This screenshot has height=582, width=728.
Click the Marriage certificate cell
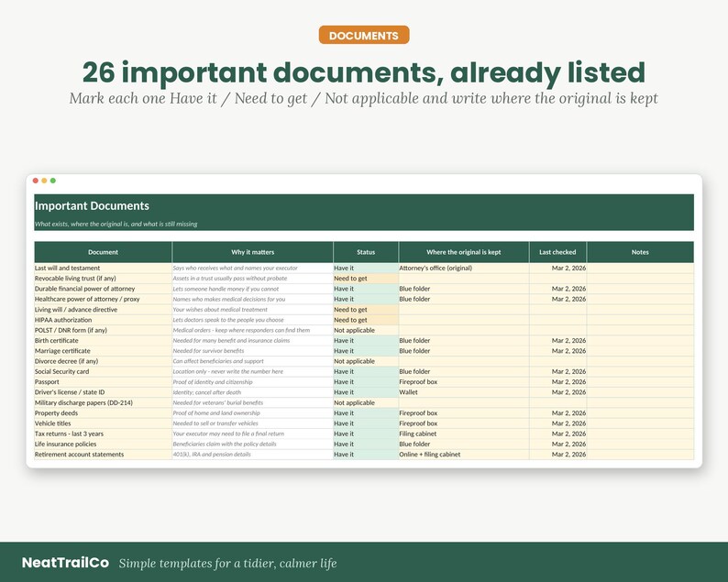coord(103,351)
